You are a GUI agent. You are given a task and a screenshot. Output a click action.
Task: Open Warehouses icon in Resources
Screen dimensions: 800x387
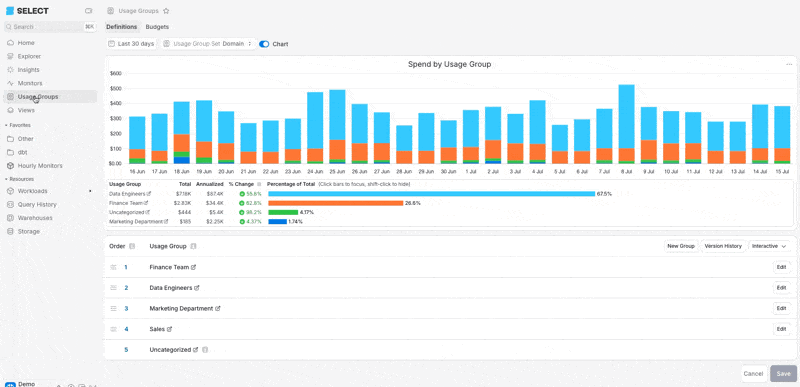pyautogui.click(x=10, y=218)
